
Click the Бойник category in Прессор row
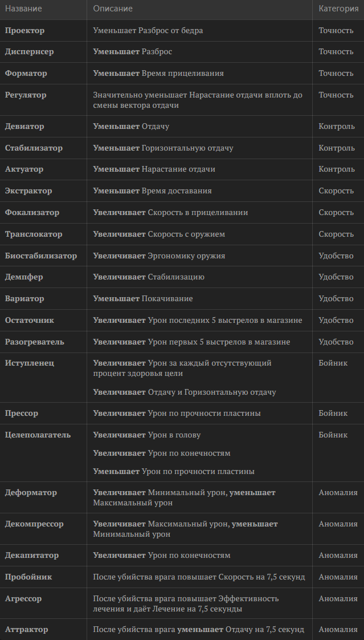(333, 414)
